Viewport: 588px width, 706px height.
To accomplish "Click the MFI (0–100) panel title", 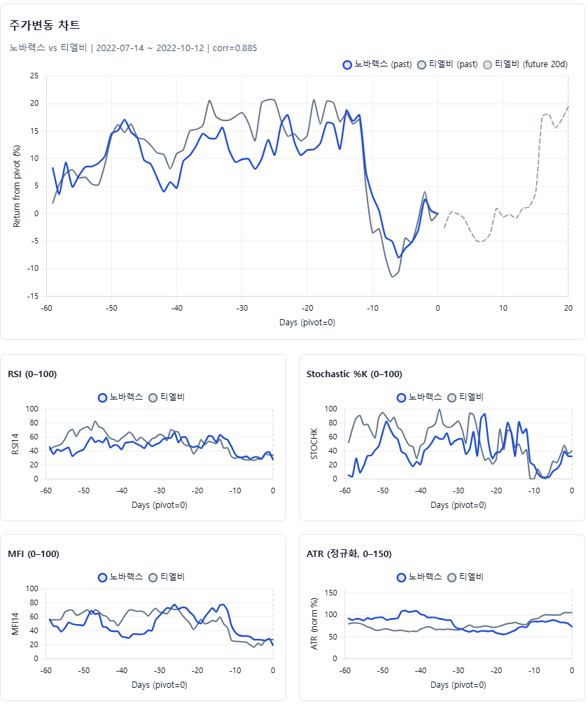I will pyautogui.click(x=34, y=553).
